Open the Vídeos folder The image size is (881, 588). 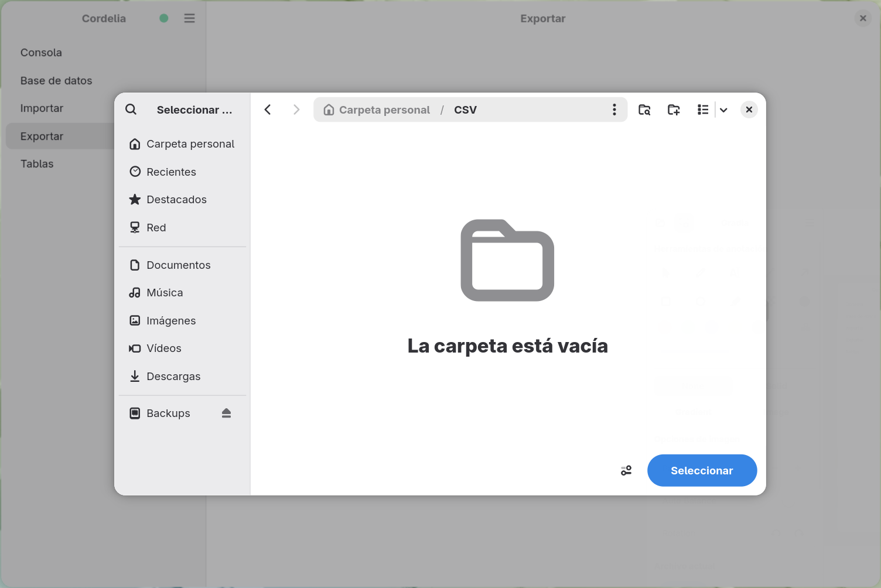[183, 348]
